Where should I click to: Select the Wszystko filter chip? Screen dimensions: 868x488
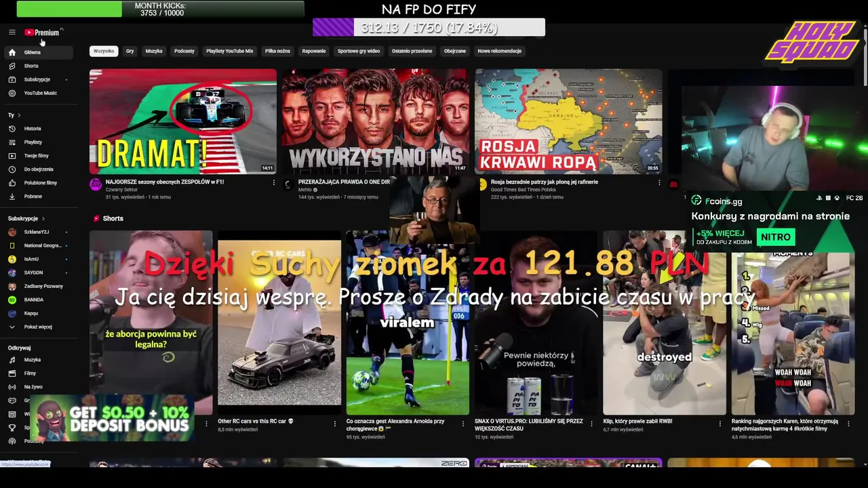pyautogui.click(x=104, y=51)
